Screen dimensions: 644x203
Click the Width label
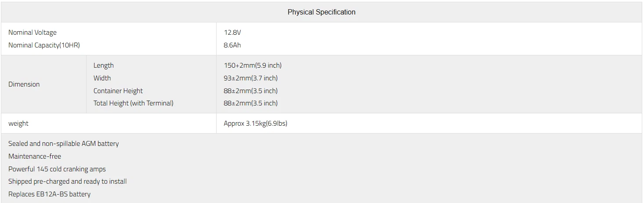[102, 78]
